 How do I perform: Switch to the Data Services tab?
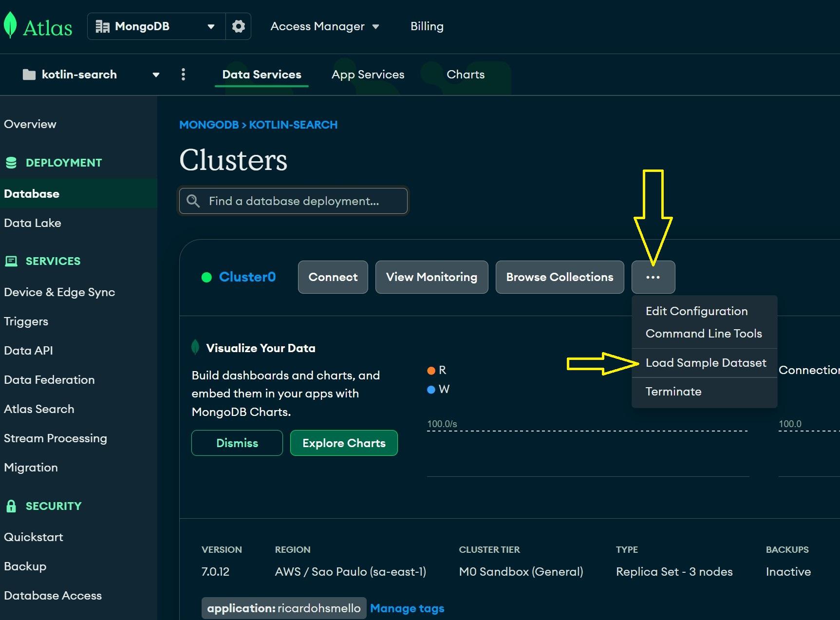pos(262,75)
